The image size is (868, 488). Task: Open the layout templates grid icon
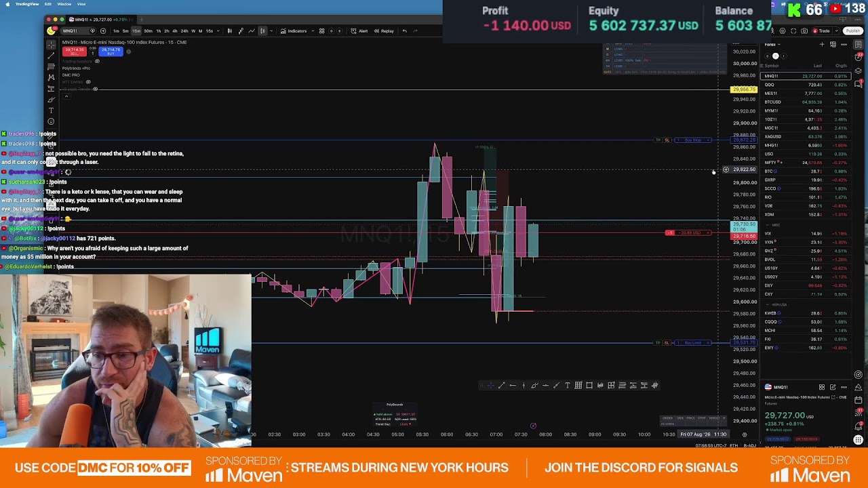coord(321,30)
